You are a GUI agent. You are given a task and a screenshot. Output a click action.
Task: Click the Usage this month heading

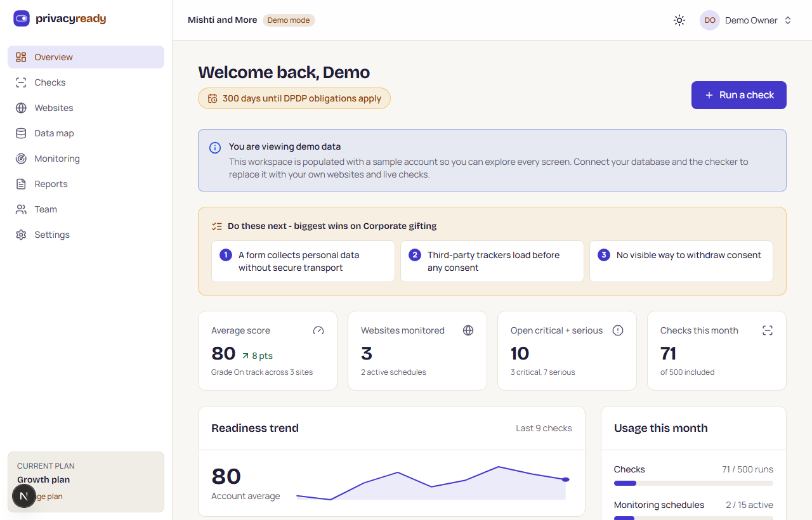point(661,428)
